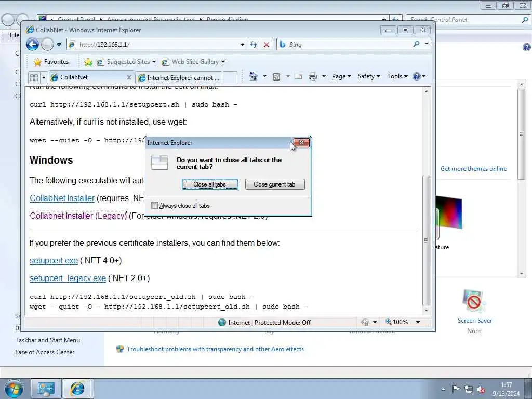Switch to the CollabNet tab
This screenshot has height=399, width=532.
[x=87, y=77]
